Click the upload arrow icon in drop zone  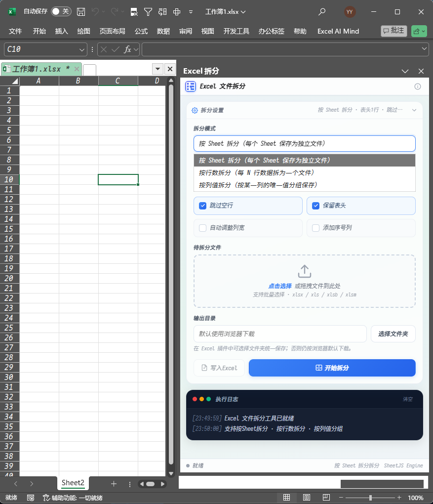[305, 271]
